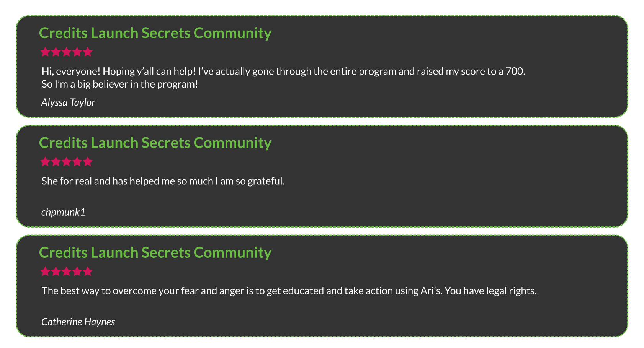Click reviewer name Alyssa Taylor

click(68, 102)
